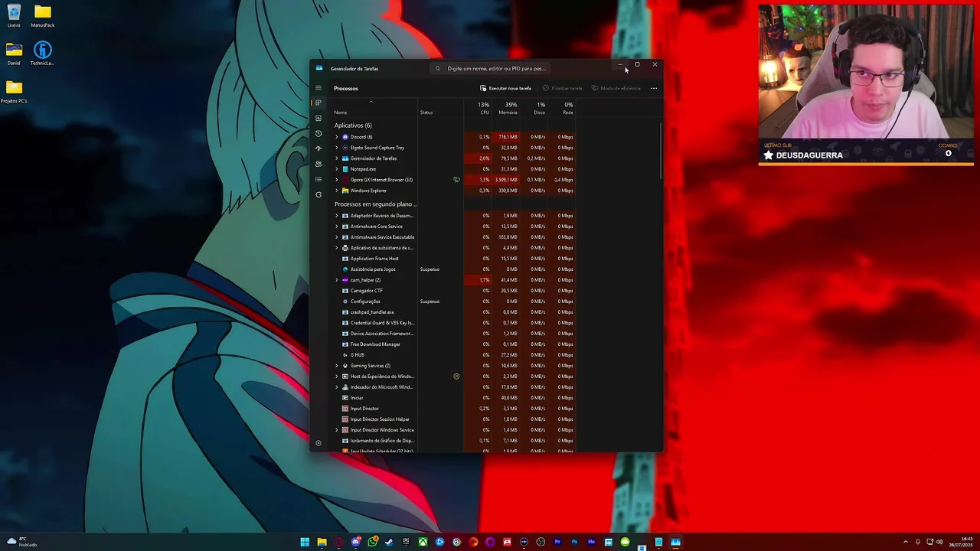This screenshot has width=980, height=551.
Task: Expand the Antimalware Service Executable group
Action: 336,237
